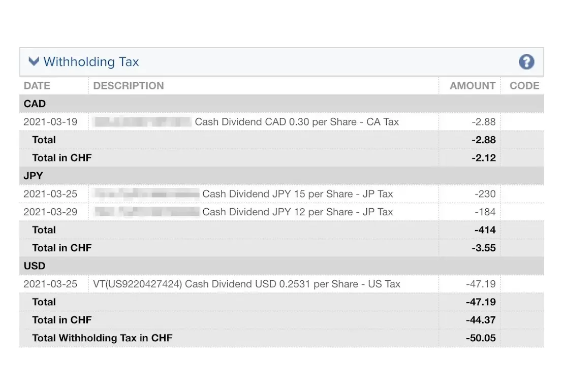Click the JPY 12 per Share dividend description
The height and width of the screenshot is (392, 564).
(297, 212)
